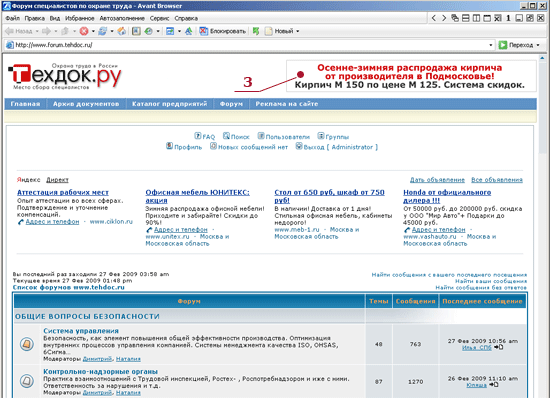Open the Система управления forum

point(81,331)
